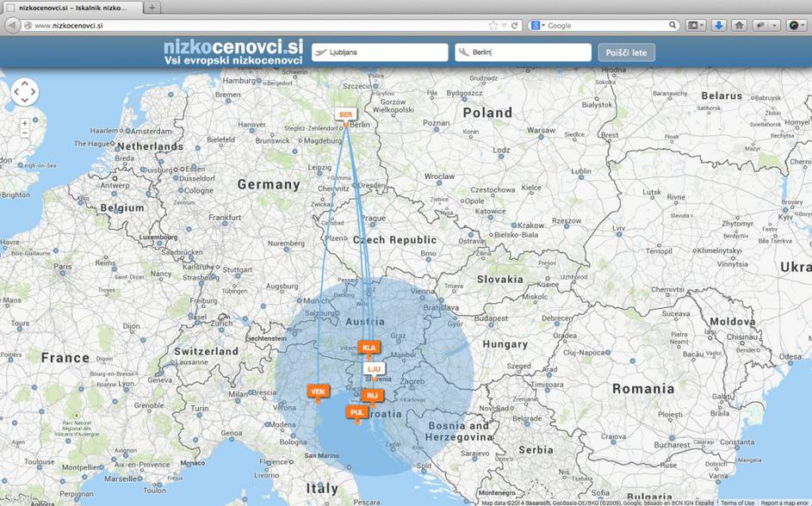
Task: Click the LJU airport marker
Action: (374, 368)
